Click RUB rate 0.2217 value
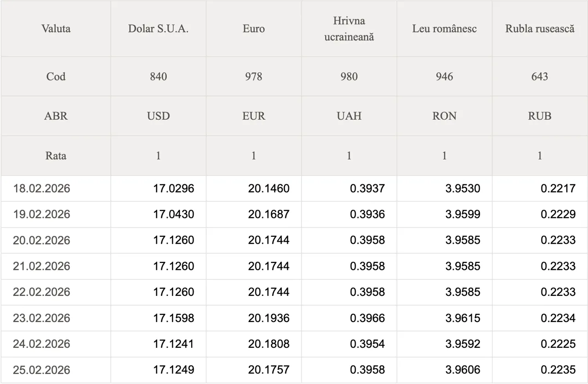Image resolution: width=588 pixels, height=384 pixels. point(558,189)
